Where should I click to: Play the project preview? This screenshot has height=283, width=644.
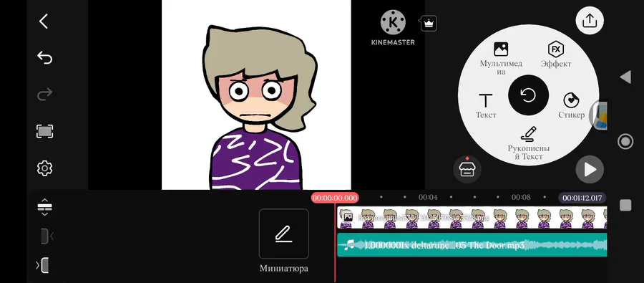tap(590, 170)
